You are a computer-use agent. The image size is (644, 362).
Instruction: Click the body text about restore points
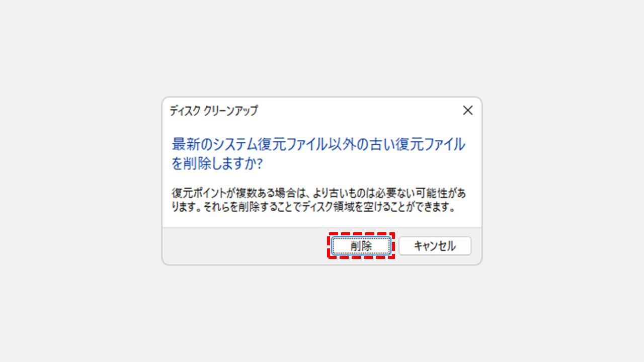(x=318, y=200)
